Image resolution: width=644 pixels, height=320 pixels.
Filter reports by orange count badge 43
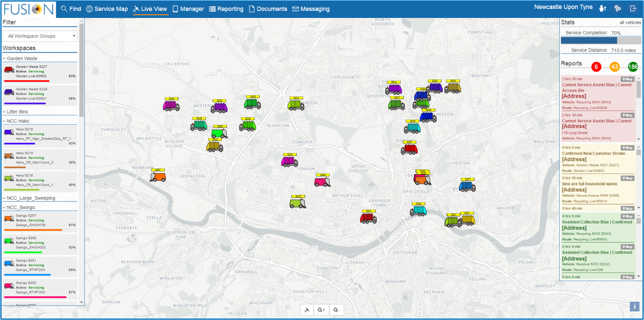[x=614, y=67]
